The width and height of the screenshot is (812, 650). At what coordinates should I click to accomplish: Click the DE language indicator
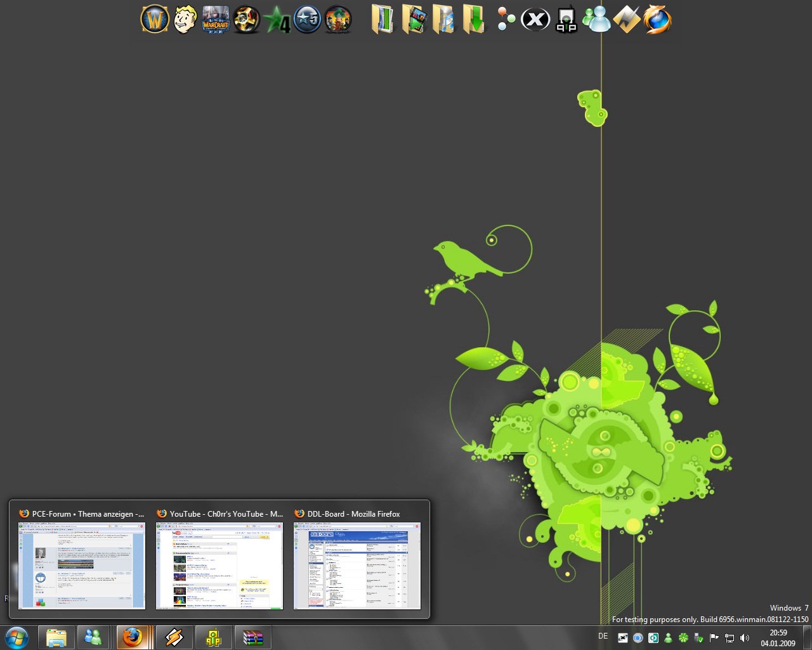(603, 637)
